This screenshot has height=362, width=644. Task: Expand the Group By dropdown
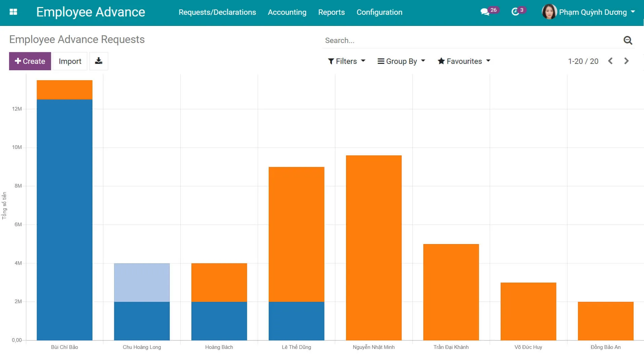click(x=401, y=61)
